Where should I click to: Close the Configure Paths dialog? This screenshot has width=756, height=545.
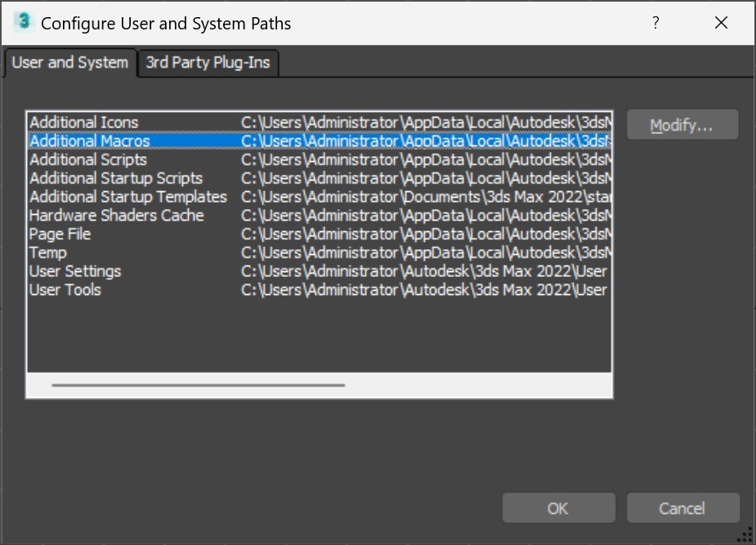pyautogui.click(x=721, y=23)
